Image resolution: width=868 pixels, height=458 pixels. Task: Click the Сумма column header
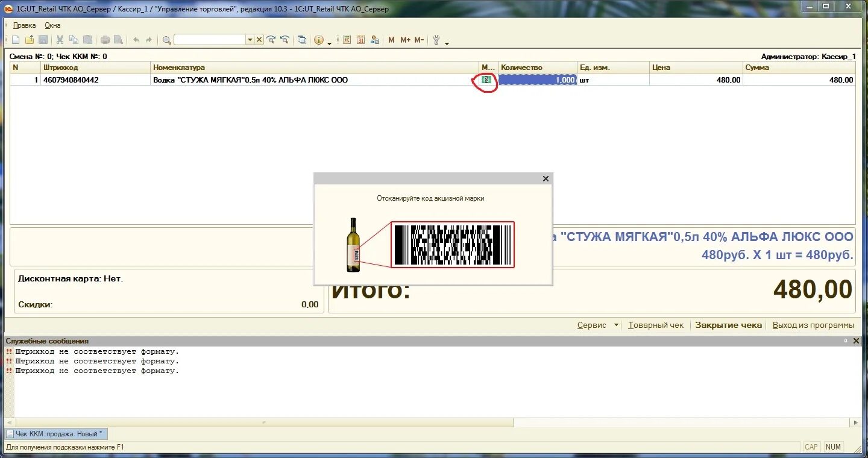[x=799, y=67]
